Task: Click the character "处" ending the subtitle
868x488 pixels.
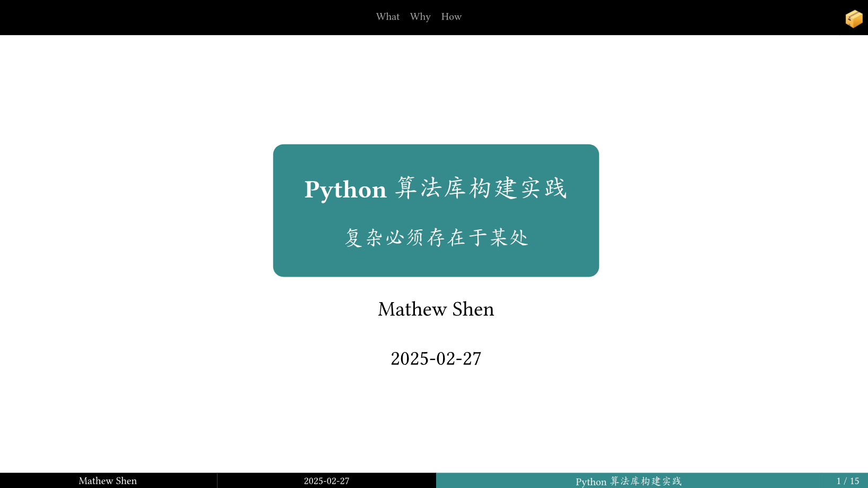Action: [518, 237]
